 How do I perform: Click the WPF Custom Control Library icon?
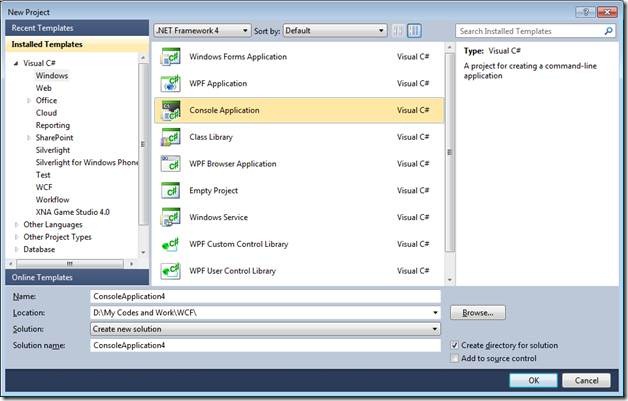(x=170, y=245)
